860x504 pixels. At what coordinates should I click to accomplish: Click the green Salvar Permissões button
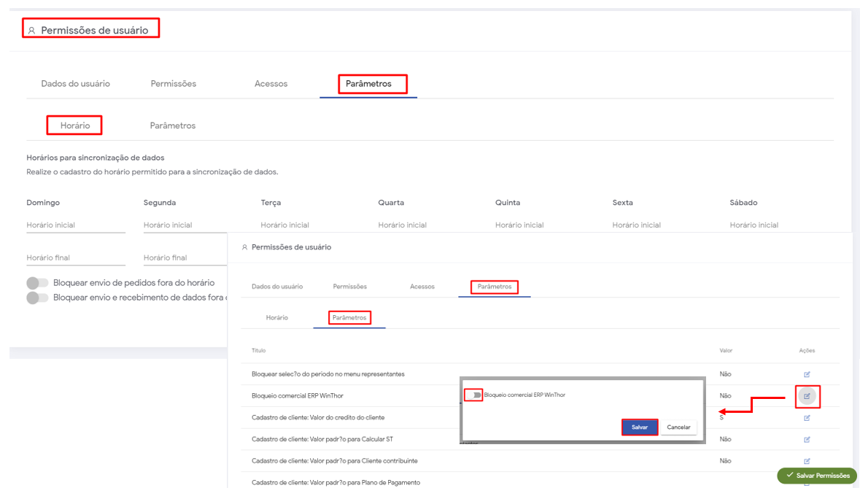pos(817,476)
